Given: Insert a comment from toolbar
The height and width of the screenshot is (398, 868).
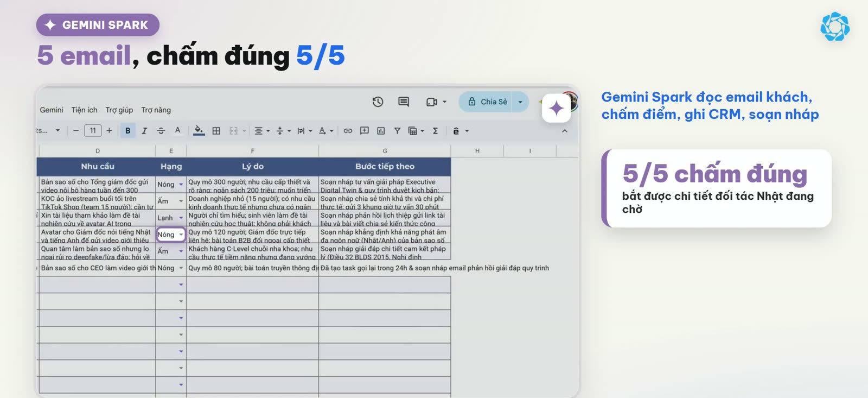Looking at the screenshot, I should (365, 131).
